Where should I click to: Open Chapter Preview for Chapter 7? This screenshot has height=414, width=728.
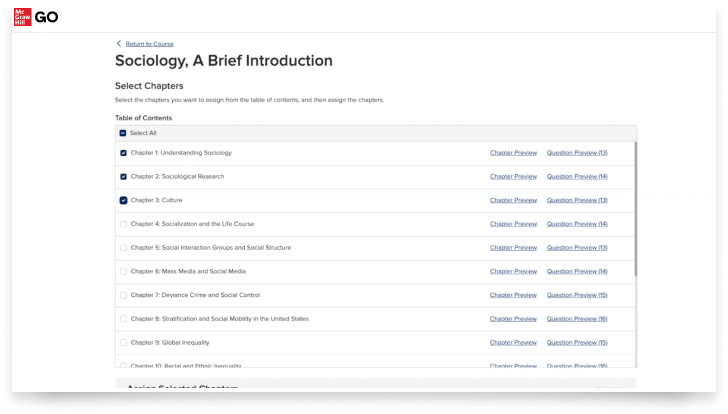(514, 295)
